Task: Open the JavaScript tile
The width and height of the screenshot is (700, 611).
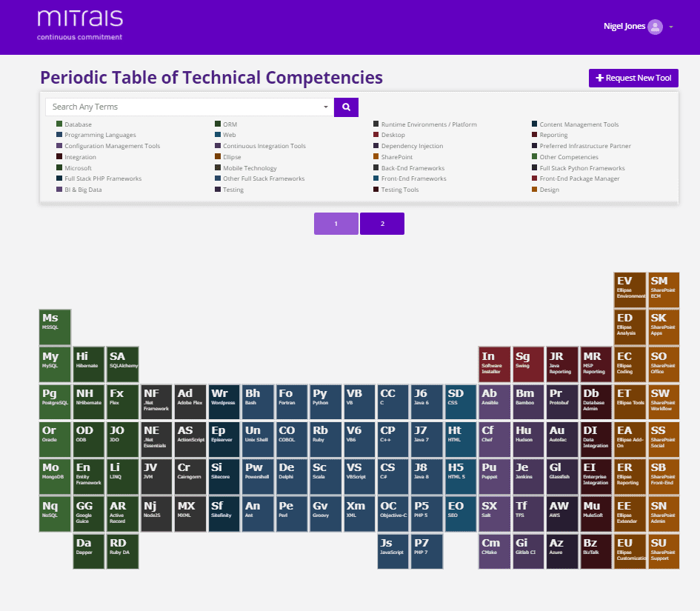Action: (392, 552)
